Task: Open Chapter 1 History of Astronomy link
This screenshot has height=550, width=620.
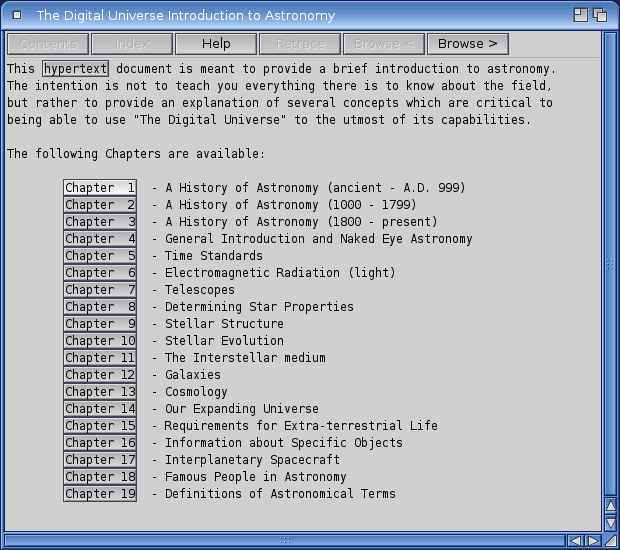Action: [x=100, y=188]
